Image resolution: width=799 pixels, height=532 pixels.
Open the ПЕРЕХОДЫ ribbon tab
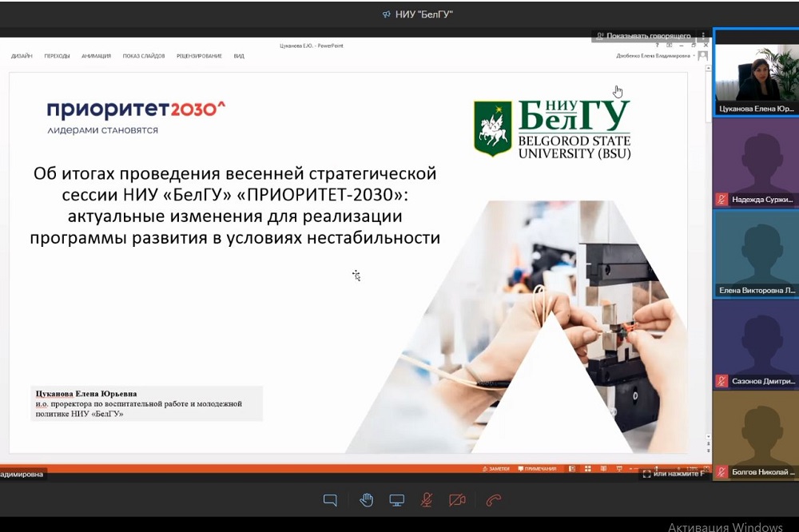point(57,56)
